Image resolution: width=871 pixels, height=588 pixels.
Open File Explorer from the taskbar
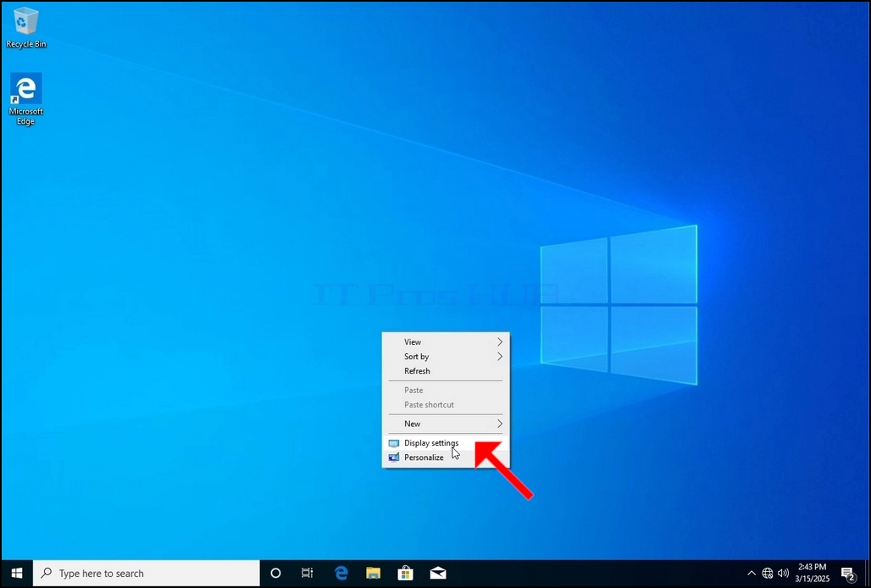coord(374,573)
